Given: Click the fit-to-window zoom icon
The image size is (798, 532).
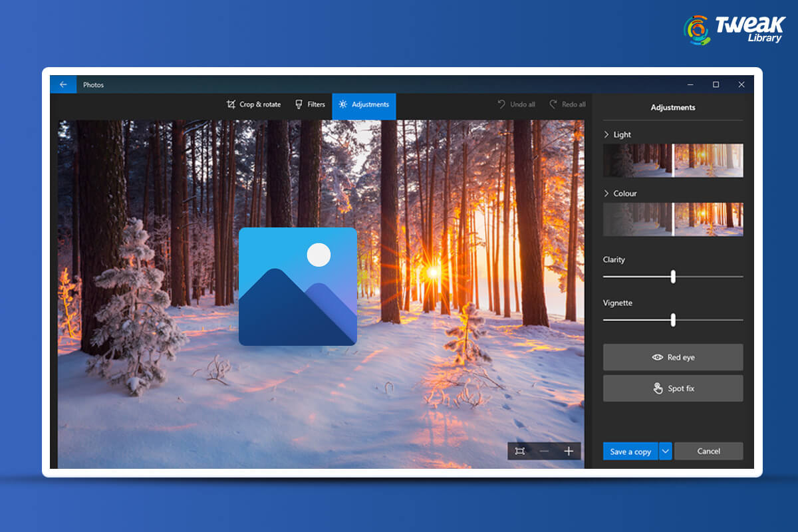Looking at the screenshot, I should coord(520,452).
